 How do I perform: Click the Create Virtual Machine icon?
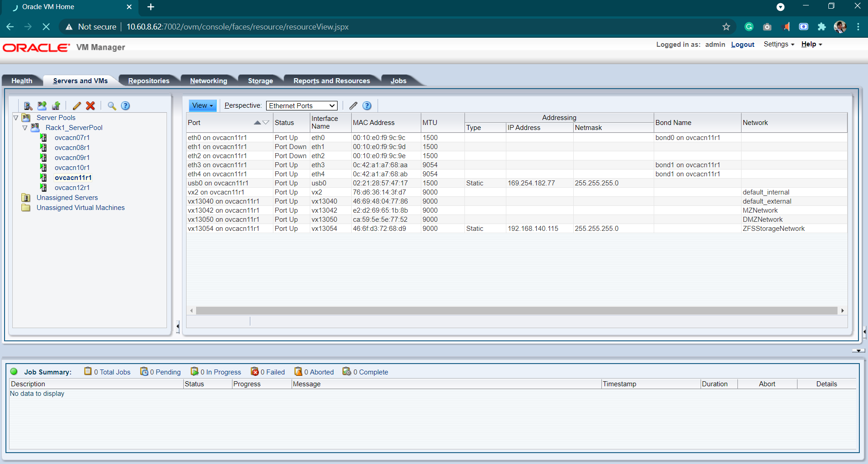(56, 106)
